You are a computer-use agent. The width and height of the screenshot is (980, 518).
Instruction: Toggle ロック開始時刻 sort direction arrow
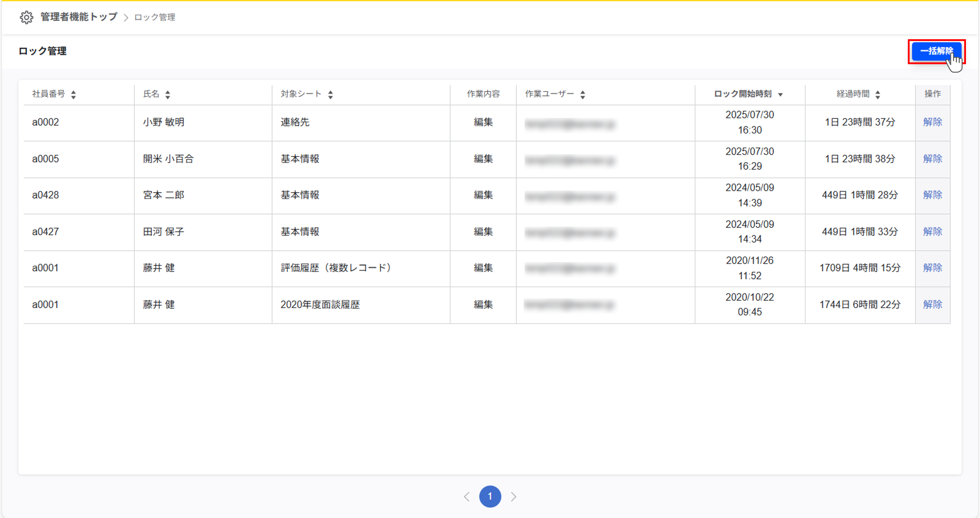(x=780, y=95)
